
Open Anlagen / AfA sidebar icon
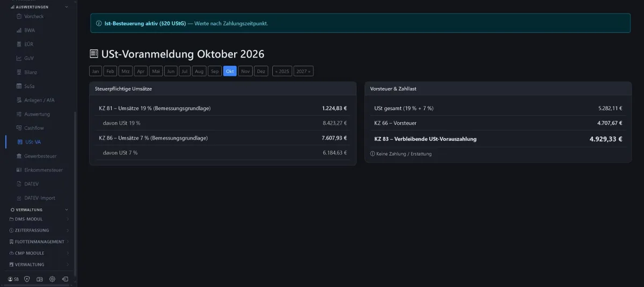[x=19, y=100]
